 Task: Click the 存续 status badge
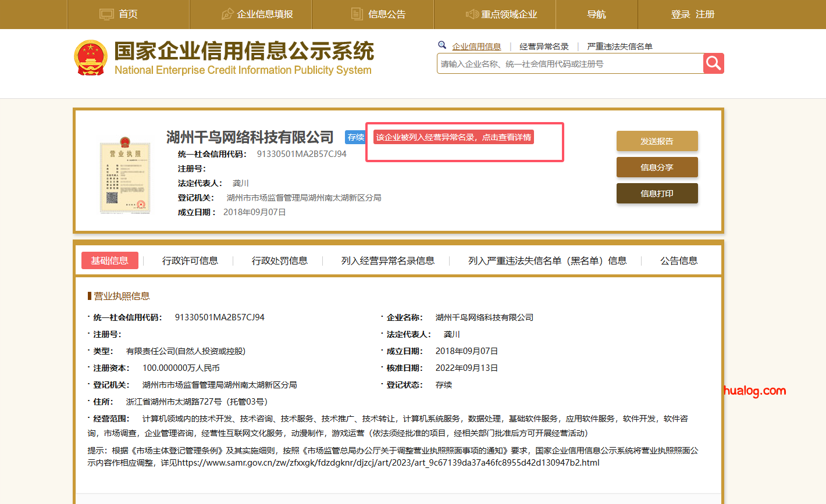click(x=355, y=137)
